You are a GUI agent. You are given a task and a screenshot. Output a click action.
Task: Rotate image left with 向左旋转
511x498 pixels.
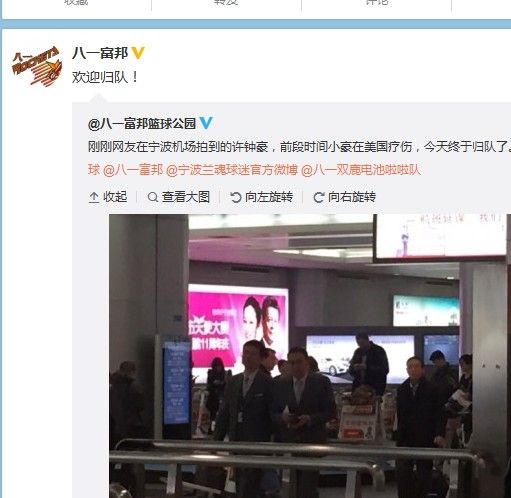coord(269,197)
